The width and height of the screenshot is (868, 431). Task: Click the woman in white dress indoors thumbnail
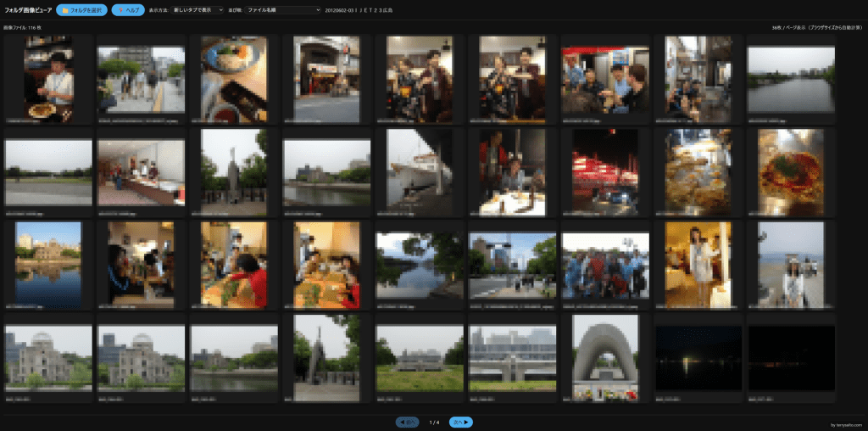(698, 265)
